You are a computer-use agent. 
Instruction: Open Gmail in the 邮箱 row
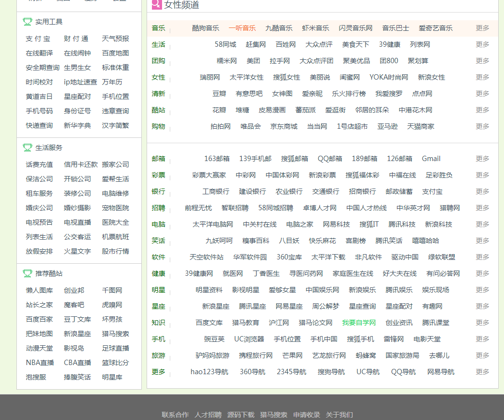(x=431, y=159)
